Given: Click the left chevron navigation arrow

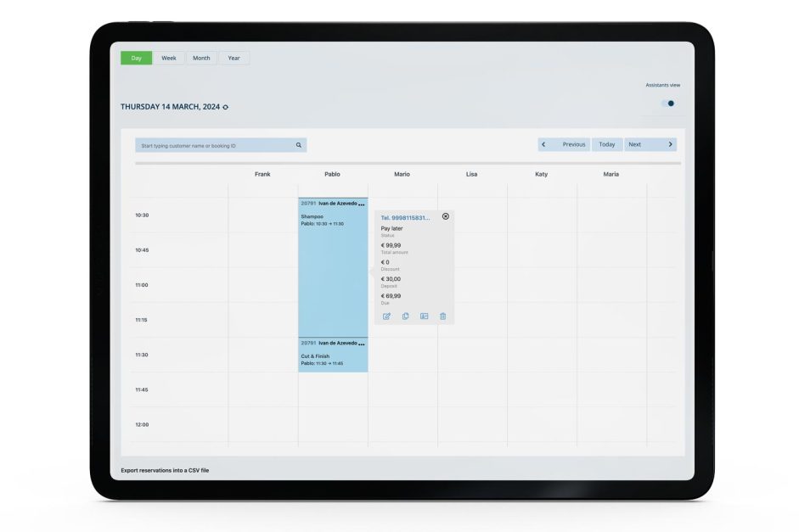Looking at the screenshot, I should coord(543,144).
